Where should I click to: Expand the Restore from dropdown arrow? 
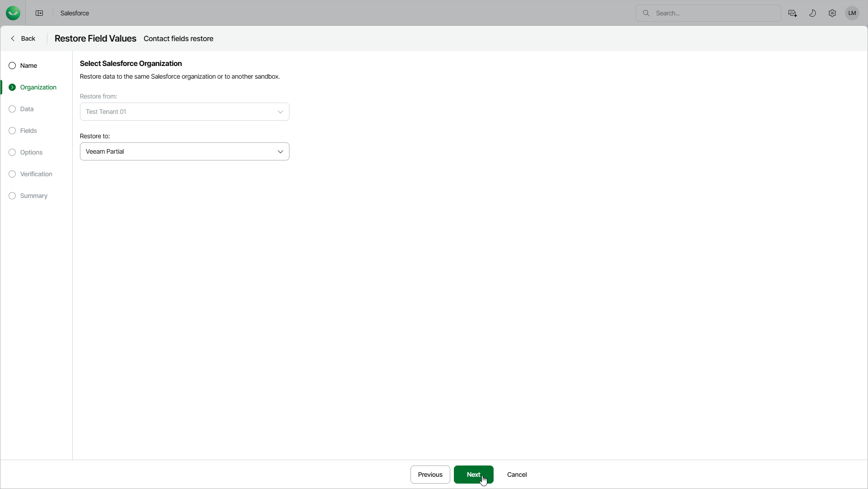tap(280, 112)
